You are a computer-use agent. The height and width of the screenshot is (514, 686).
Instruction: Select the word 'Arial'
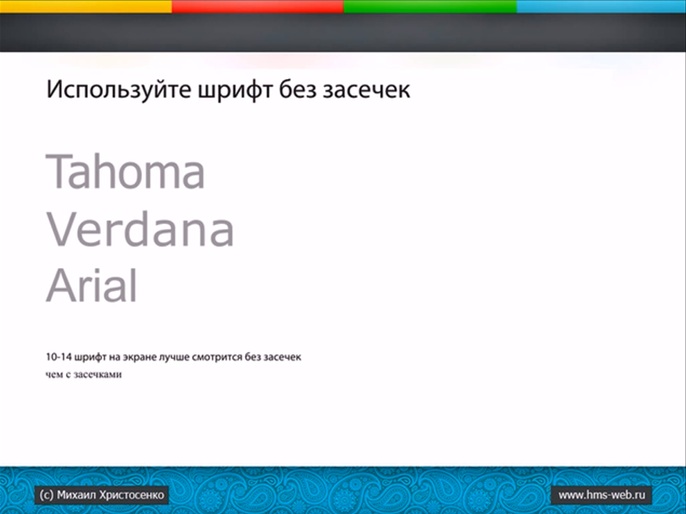click(x=91, y=286)
